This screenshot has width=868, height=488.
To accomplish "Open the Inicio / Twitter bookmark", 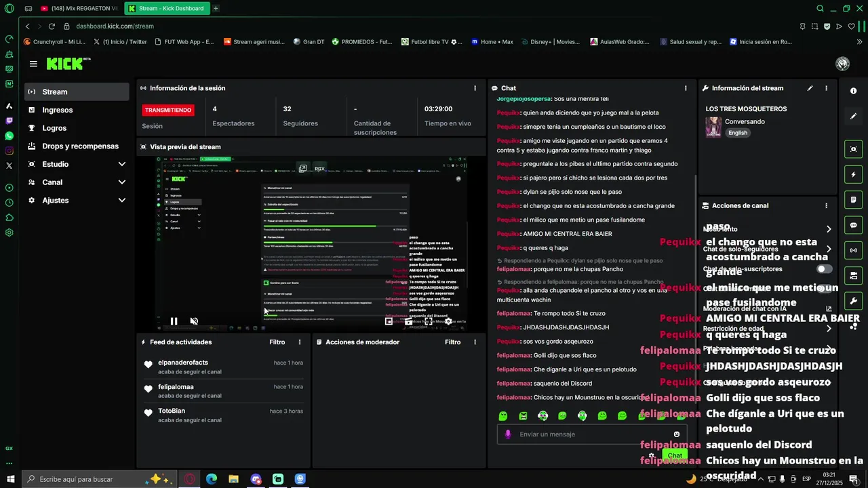I will pos(120,41).
